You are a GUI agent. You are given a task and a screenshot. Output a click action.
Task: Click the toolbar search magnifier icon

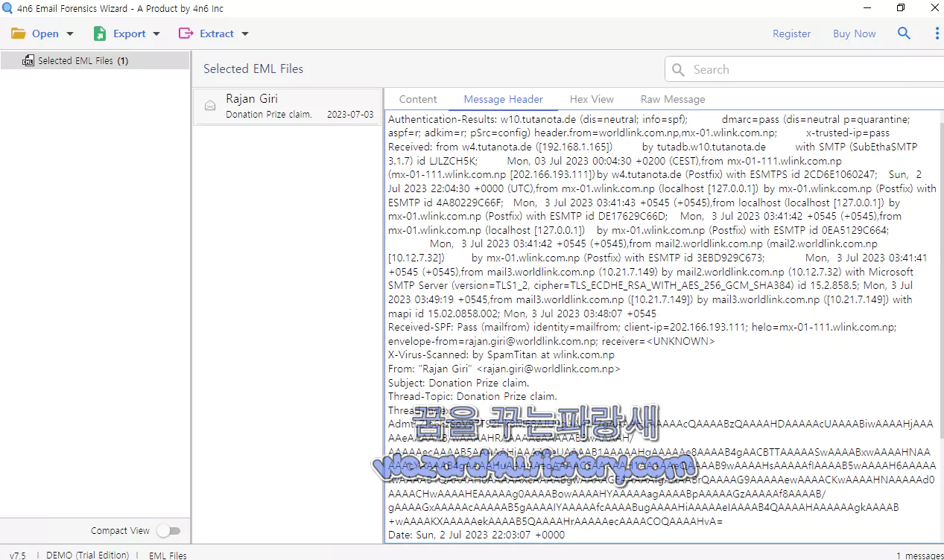click(904, 34)
